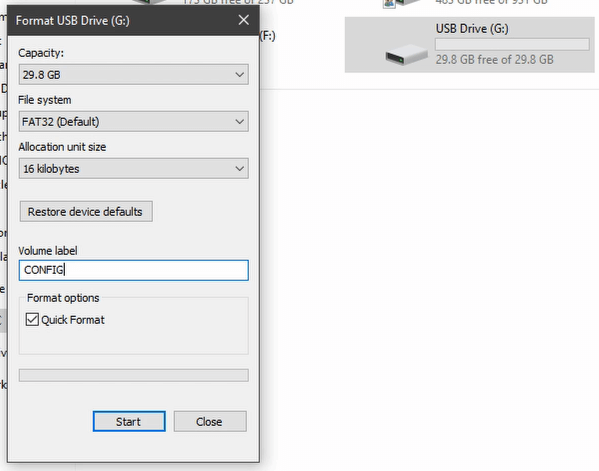
Task: Click Restore device defaults button
Action: pyautogui.click(x=86, y=212)
